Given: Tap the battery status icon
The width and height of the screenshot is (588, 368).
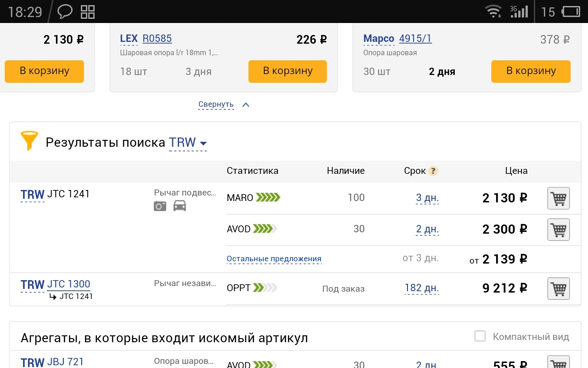Looking at the screenshot, I should coord(571,11).
